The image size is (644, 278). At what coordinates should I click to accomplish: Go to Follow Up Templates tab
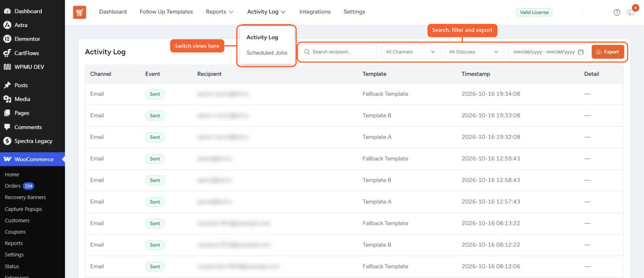166,12
